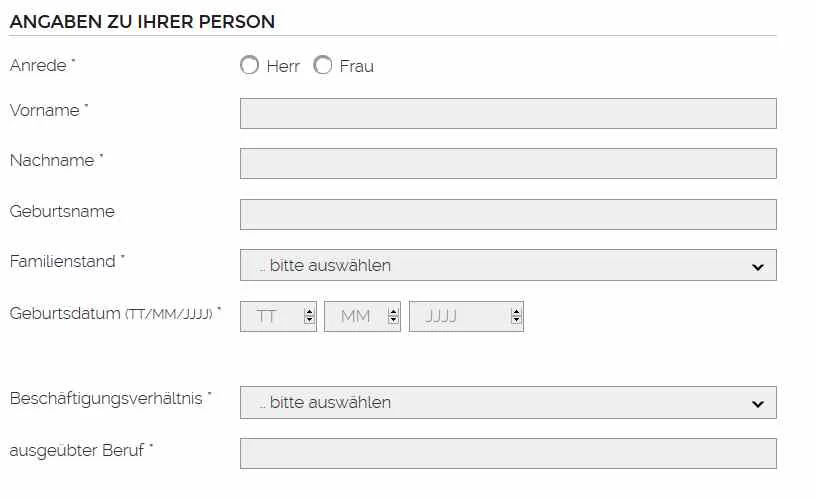The width and height of the screenshot is (816, 499).
Task: Increase the month with MM up arrow
Action: 393,312
